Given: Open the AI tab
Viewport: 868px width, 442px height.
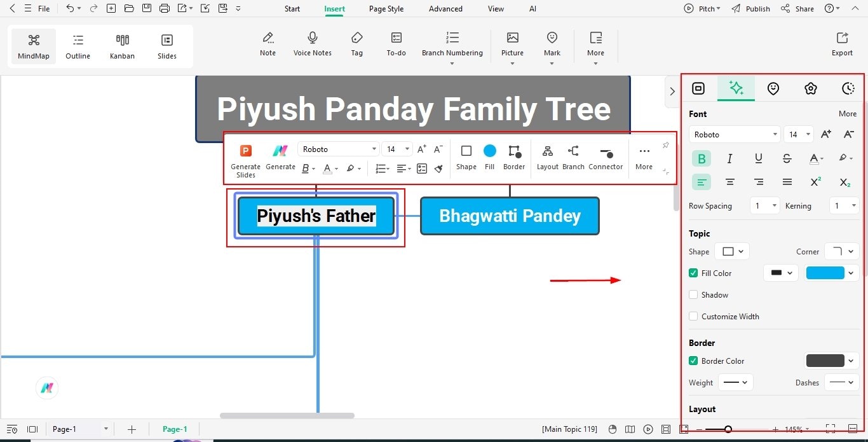Looking at the screenshot, I should coord(532,9).
